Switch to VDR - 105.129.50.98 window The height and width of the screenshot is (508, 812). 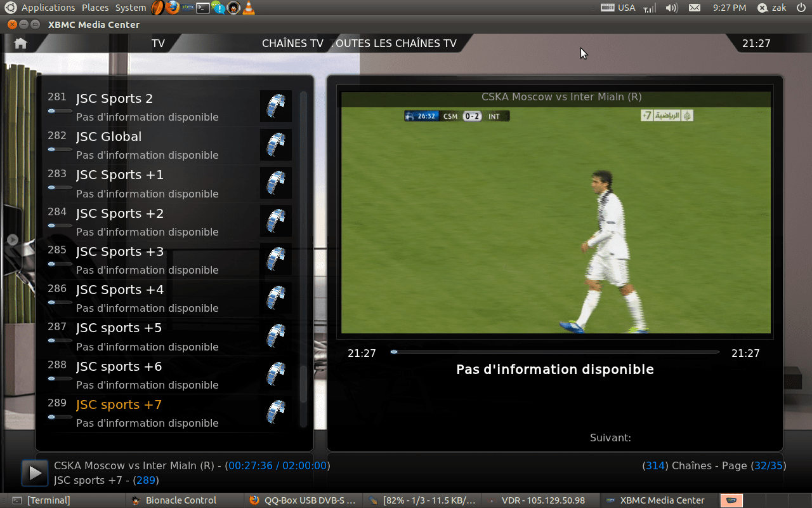[540, 500]
